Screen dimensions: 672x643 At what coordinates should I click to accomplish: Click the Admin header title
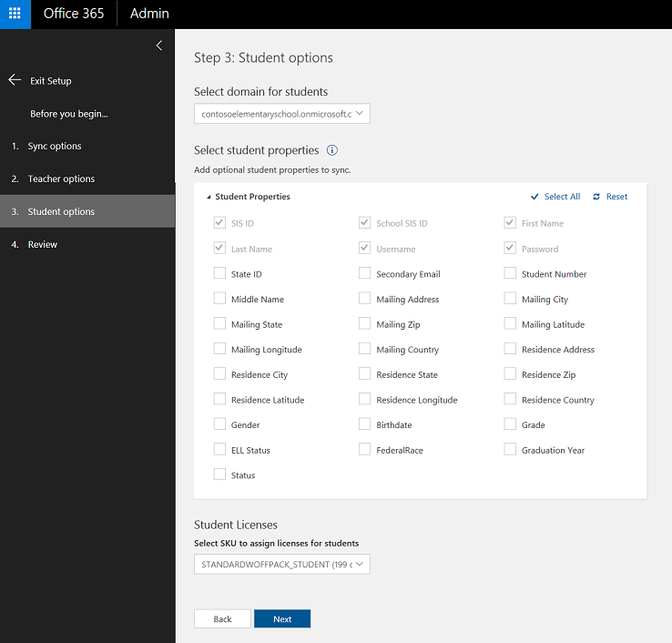[149, 14]
